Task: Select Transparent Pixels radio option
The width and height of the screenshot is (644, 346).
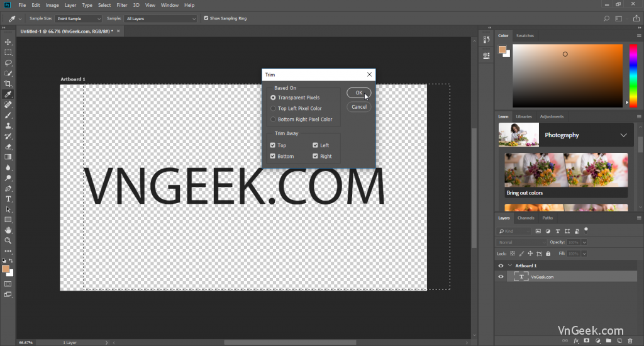Action: (x=273, y=98)
